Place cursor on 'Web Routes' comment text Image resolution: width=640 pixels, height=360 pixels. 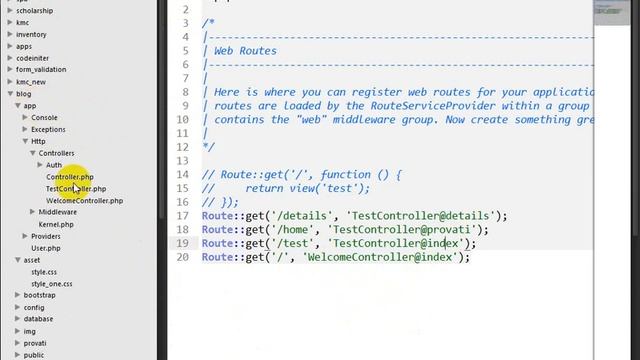pos(245,51)
